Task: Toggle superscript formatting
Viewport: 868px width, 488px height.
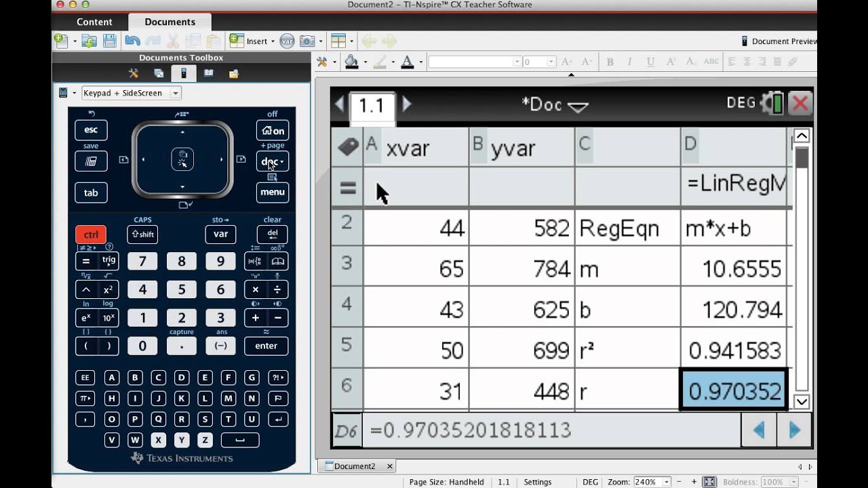Action: [x=671, y=62]
